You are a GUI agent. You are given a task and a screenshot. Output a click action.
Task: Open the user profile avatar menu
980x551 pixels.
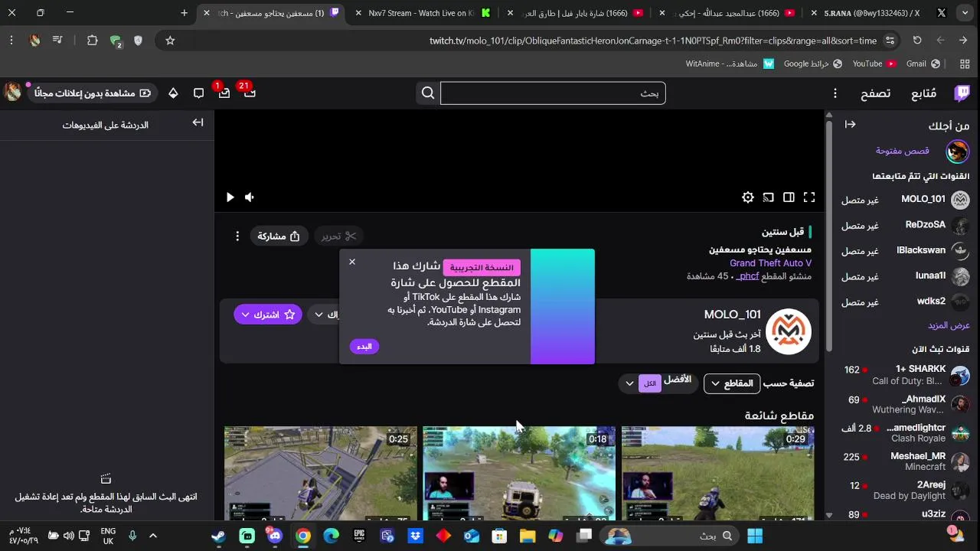(x=13, y=93)
